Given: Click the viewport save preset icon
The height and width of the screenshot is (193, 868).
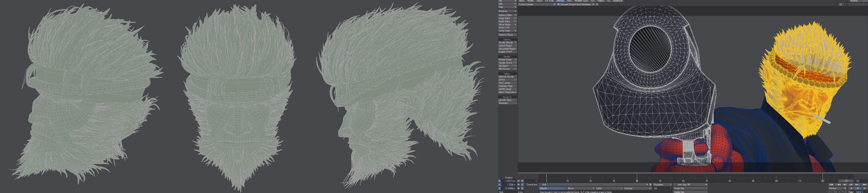Looking at the screenshot, I should pos(844,4).
